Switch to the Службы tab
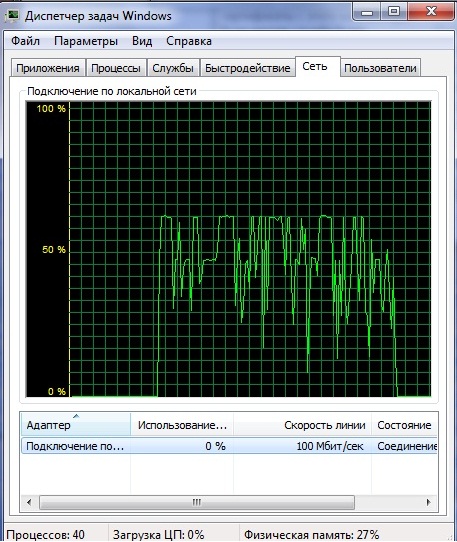This screenshot has width=457, height=542. pos(173,68)
